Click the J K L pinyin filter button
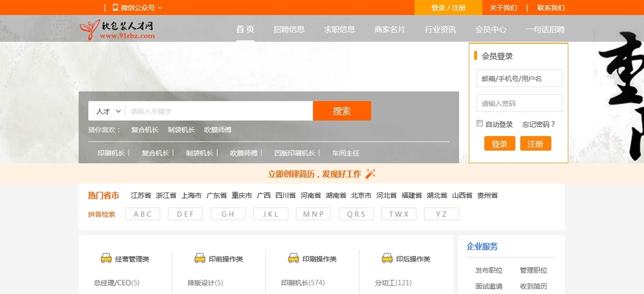Image resolution: width=644 pixels, height=294 pixels. click(x=270, y=214)
